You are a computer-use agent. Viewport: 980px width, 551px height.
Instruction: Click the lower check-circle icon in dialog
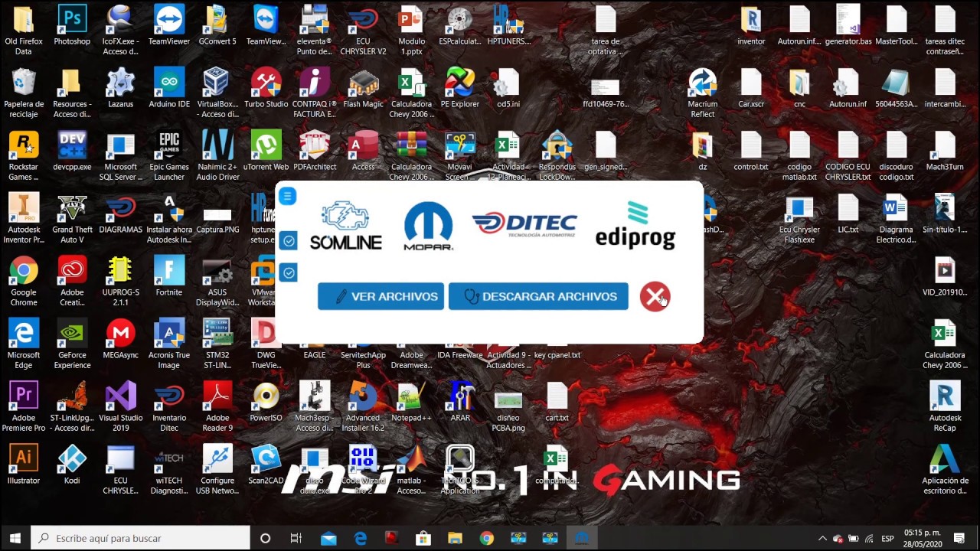288,272
